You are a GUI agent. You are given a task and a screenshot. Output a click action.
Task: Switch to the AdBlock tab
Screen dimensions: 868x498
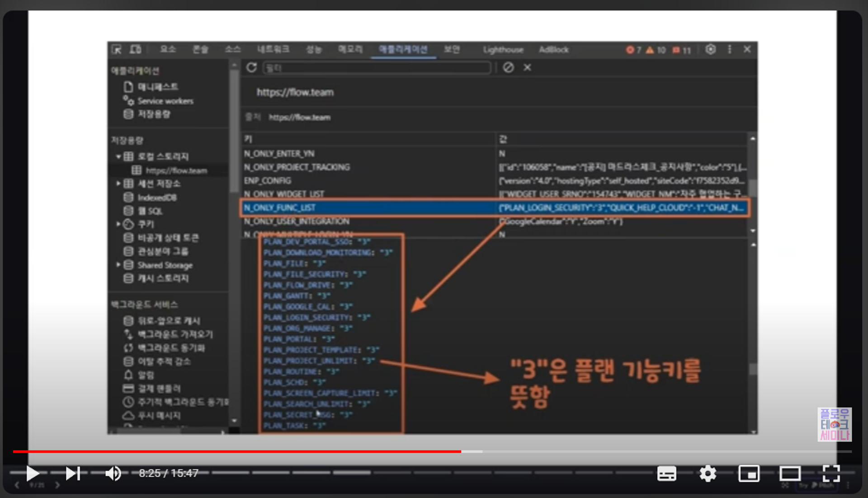pyautogui.click(x=553, y=50)
